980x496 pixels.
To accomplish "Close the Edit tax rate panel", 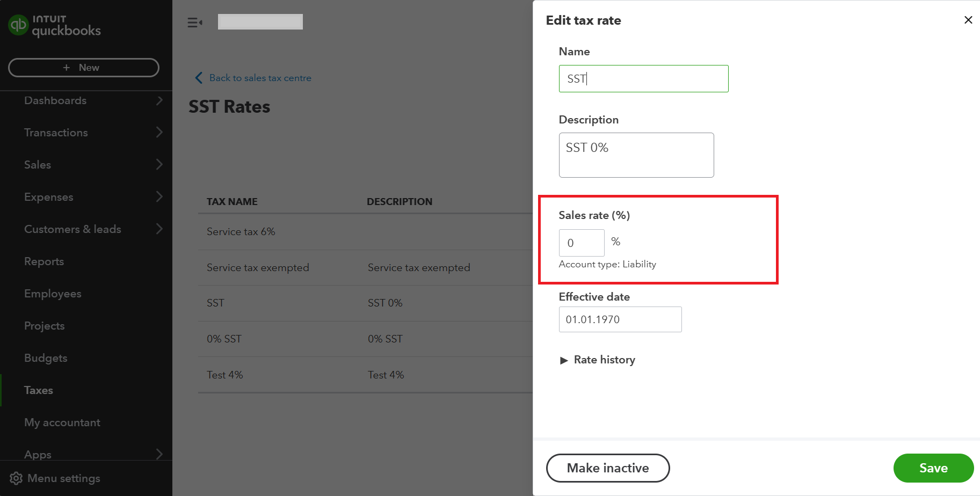I will [968, 20].
